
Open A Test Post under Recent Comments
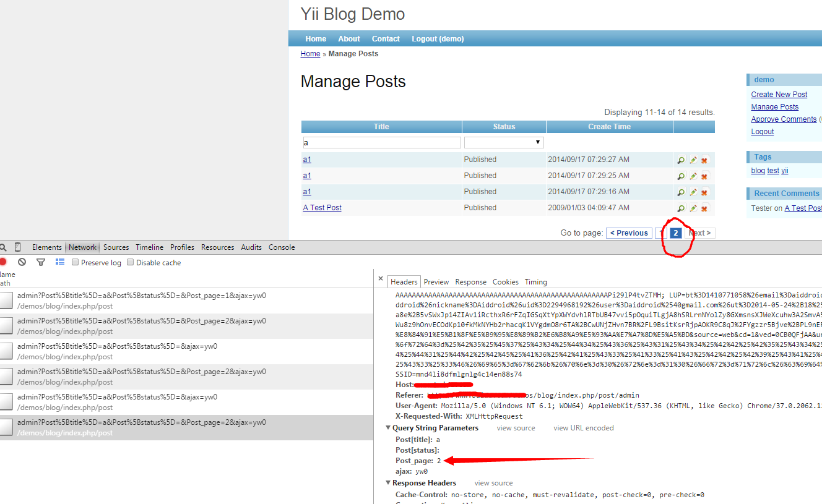(803, 208)
